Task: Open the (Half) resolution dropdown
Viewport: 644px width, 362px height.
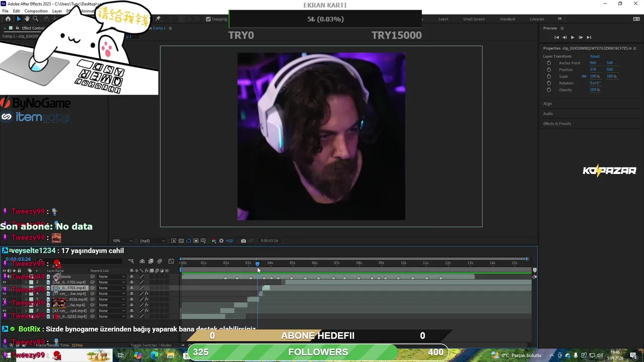Action: (152, 241)
